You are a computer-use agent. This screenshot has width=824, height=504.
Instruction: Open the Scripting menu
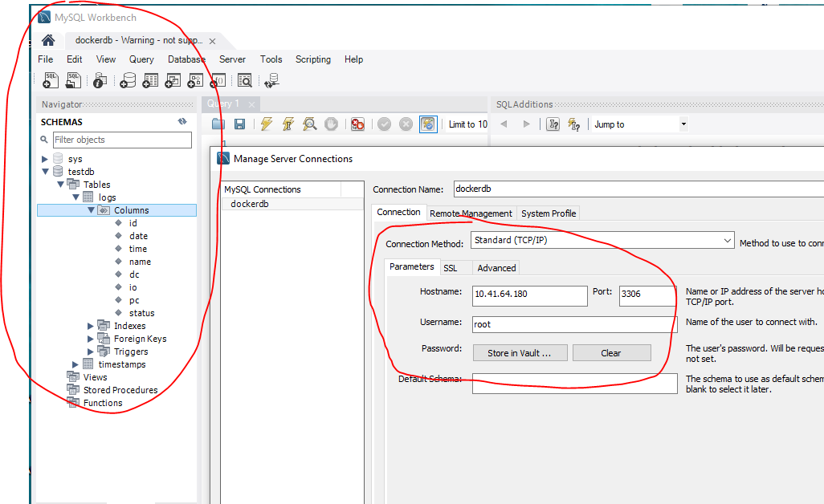(x=313, y=59)
